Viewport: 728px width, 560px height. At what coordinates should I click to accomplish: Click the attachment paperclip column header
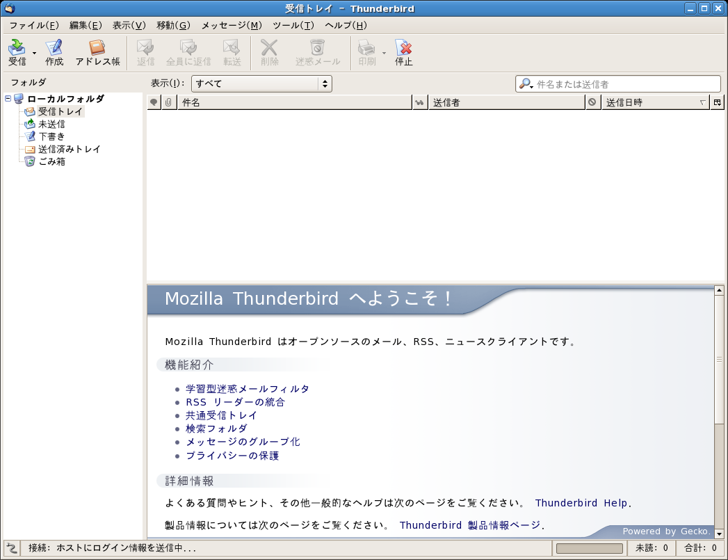pyautogui.click(x=168, y=102)
